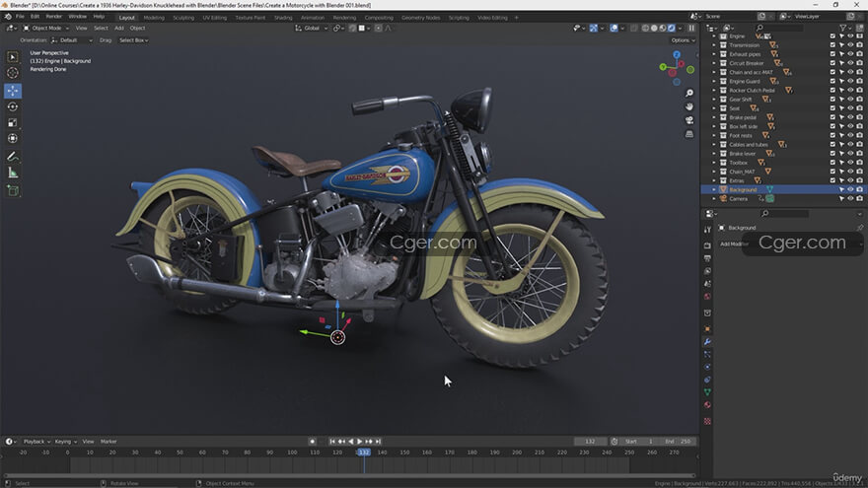Open the viewport Add menu
The image size is (868, 488).
click(x=119, y=29)
